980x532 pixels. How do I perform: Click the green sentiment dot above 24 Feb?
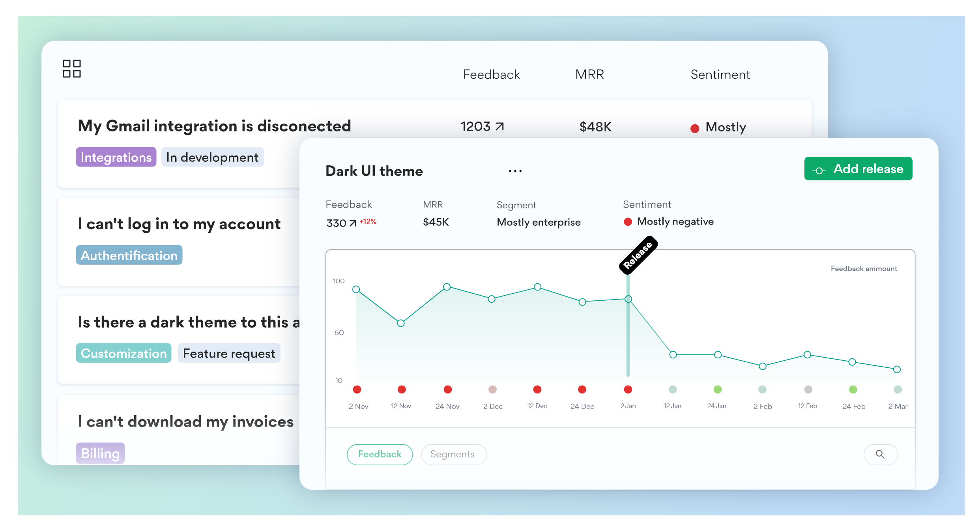[853, 390]
